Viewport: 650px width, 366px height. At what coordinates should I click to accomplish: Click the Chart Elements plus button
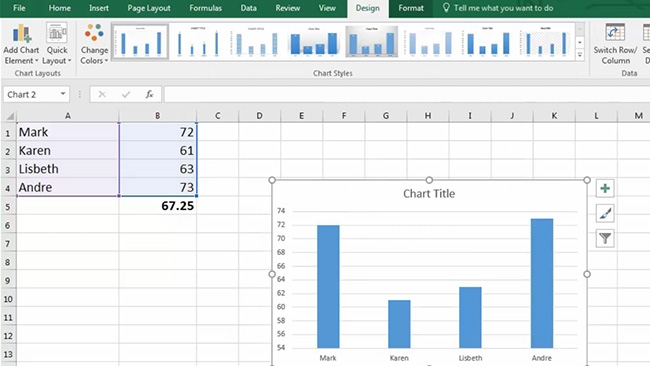pos(605,189)
